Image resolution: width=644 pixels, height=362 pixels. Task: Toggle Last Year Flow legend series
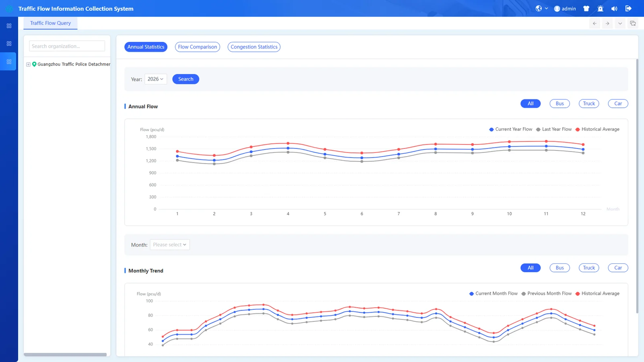(x=554, y=130)
